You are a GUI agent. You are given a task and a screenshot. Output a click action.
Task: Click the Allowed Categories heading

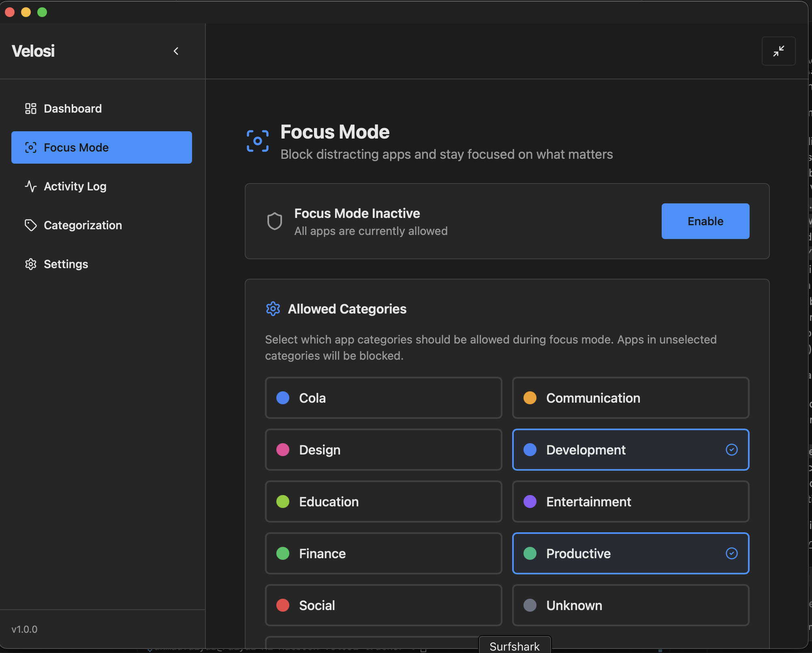click(x=347, y=309)
